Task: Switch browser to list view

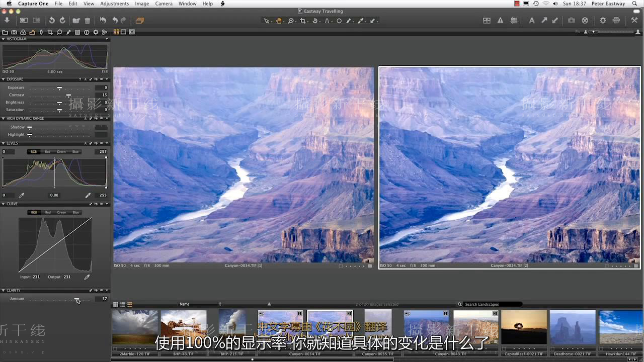Action: 123,304
